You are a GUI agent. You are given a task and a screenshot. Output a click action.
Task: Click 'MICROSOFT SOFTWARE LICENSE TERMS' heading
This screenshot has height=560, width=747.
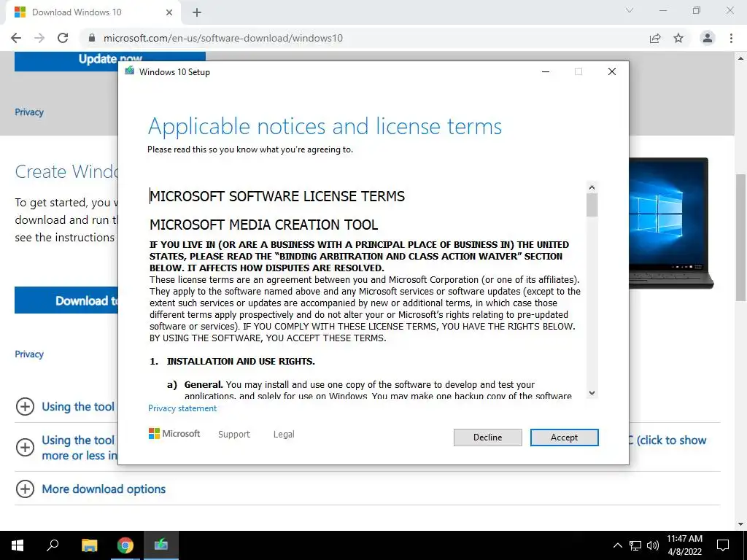(x=277, y=196)
